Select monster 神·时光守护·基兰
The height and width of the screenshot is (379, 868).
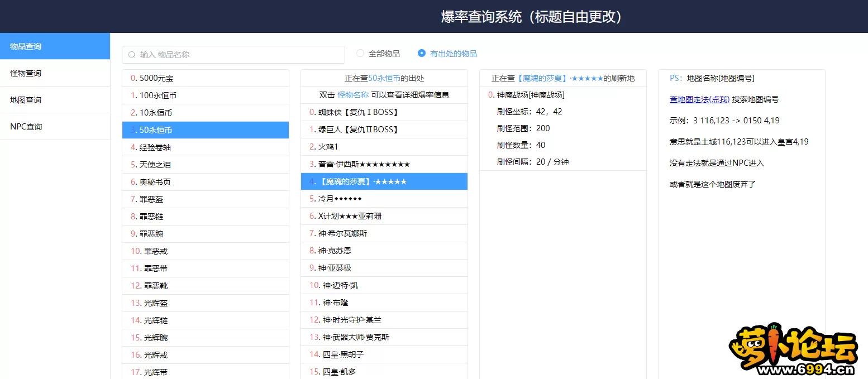tap(384, 320)
